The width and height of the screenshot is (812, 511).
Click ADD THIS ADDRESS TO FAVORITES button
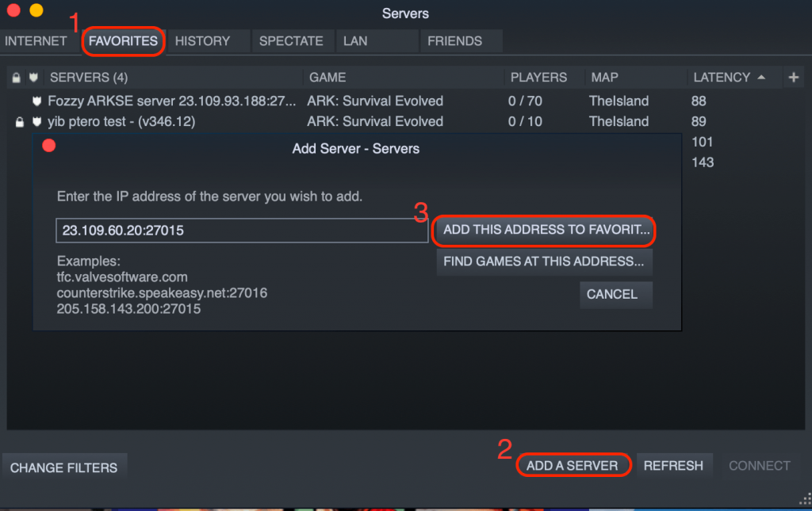[544, 231]
